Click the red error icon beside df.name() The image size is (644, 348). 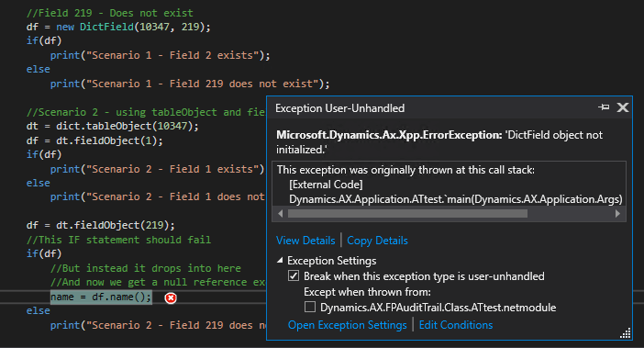[x=171, y=297]
